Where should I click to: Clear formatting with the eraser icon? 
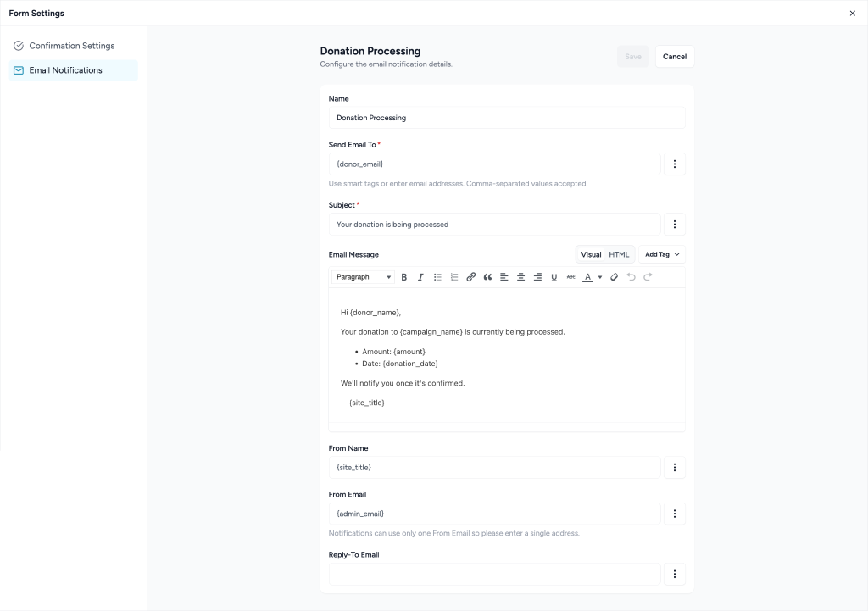point(614,277)
